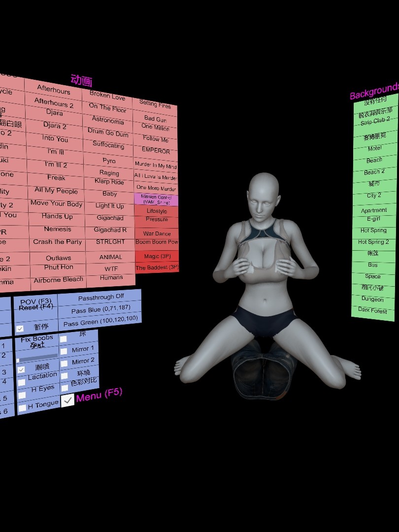Choose the Apartment background

click(374, 211)
